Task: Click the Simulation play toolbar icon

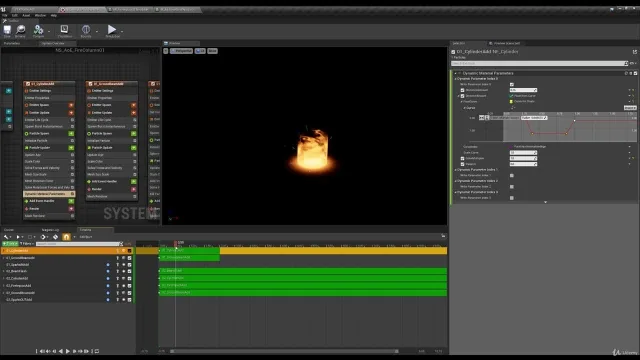Action: tap(111, 29)
